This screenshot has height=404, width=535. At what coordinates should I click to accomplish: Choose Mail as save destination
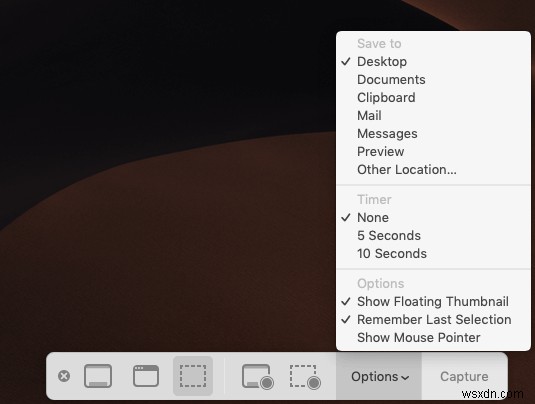pyautogui.click(x=433, y=116)
